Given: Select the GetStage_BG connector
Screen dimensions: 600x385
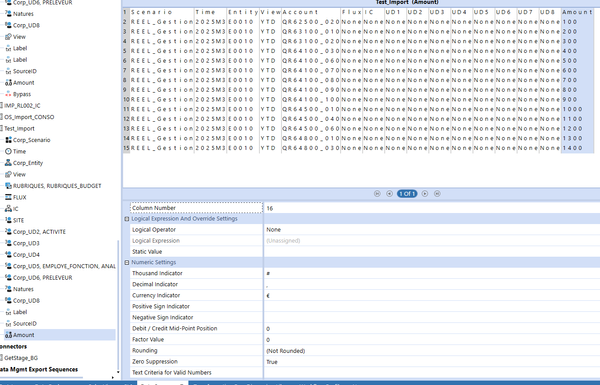Looking at the screenshot, I should (x=20, y=358).
